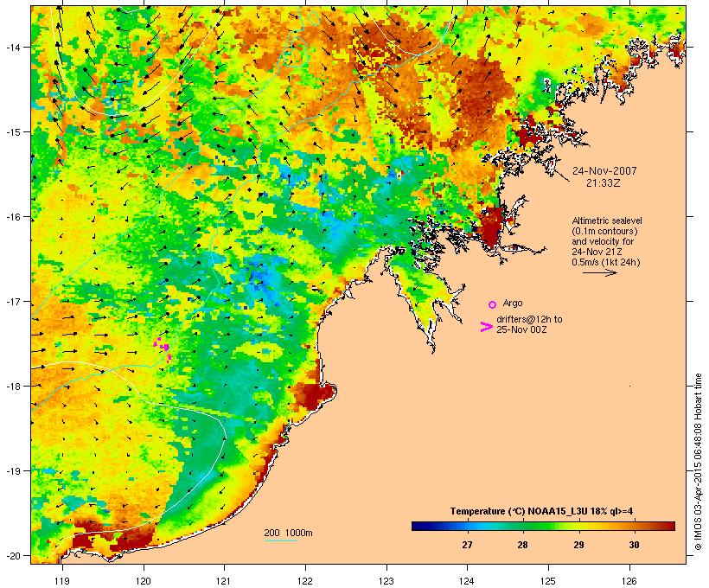This screenshot has width=709, height=588.
Task: Click the magenta drifter track on the map
Action: [163, 348]
